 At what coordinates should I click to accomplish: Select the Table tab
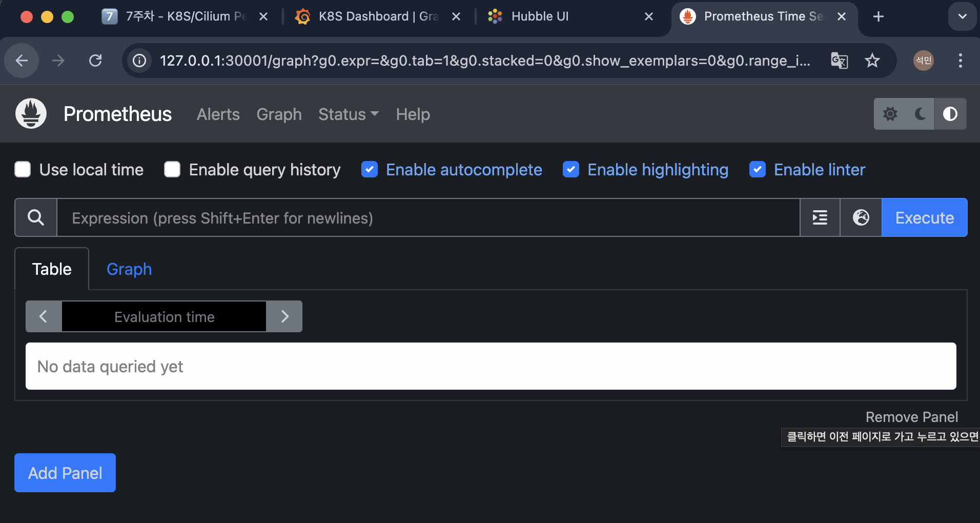click(52, 269)
